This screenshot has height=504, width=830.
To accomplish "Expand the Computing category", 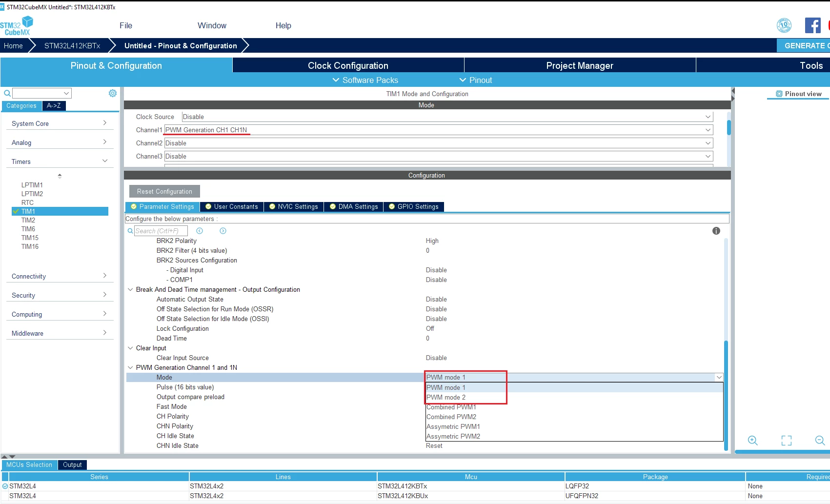I will [x=60, y=314].
